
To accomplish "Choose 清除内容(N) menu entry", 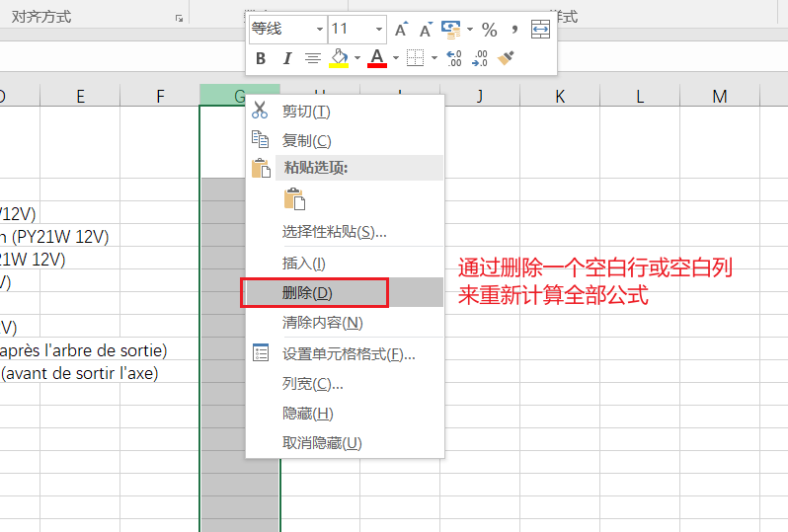I will click(345, 323).
